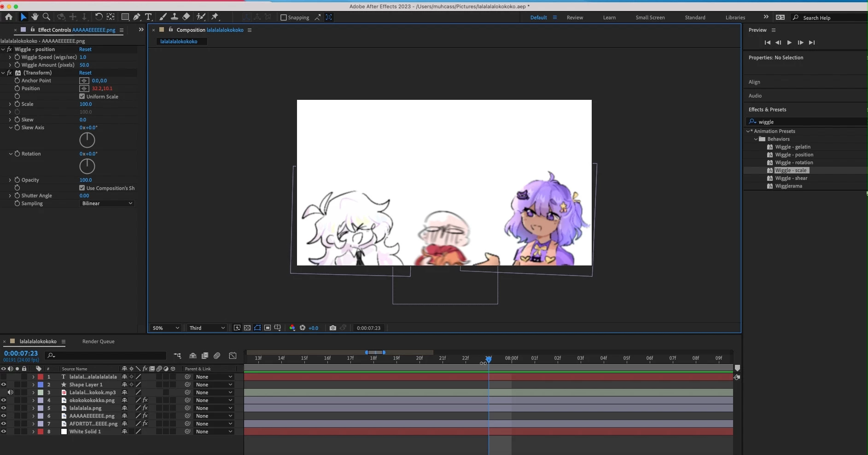Open the Render Queue tab
Screen dimensions: 868x455
(x=98, y=341)
